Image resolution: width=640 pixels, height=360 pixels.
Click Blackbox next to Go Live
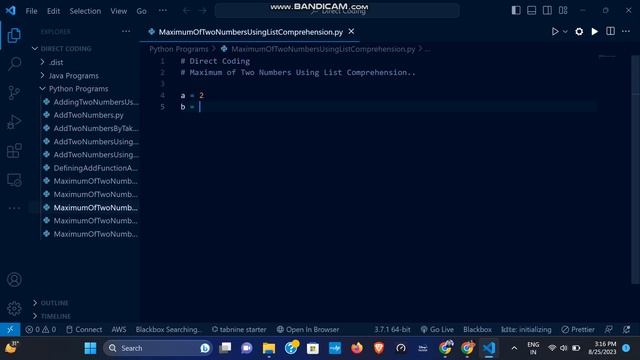point(477,329)
